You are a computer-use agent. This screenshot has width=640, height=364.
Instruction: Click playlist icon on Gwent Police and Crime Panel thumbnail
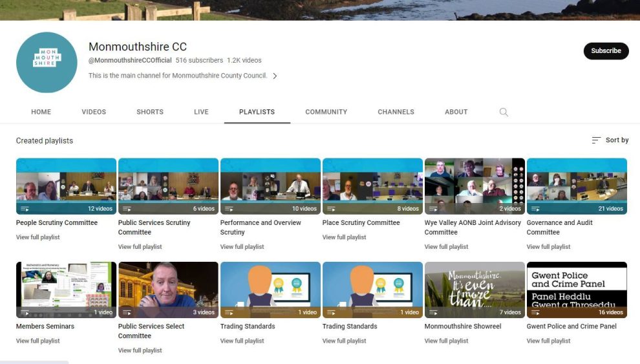click(x=535, y=312)
